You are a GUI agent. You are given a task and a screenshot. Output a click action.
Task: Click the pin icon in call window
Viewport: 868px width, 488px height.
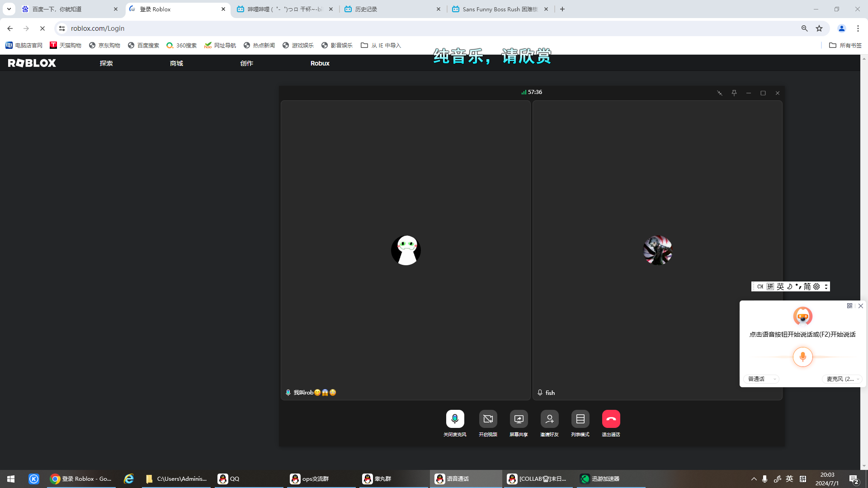click(734, 93)
